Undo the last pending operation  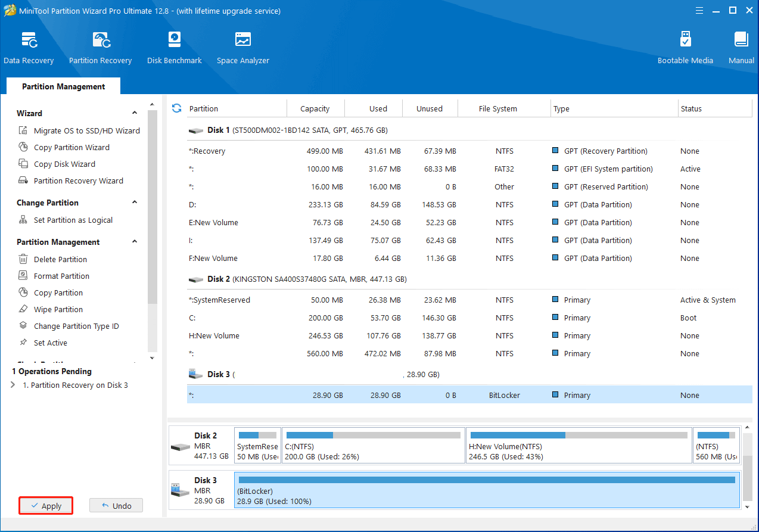[116, 506]
